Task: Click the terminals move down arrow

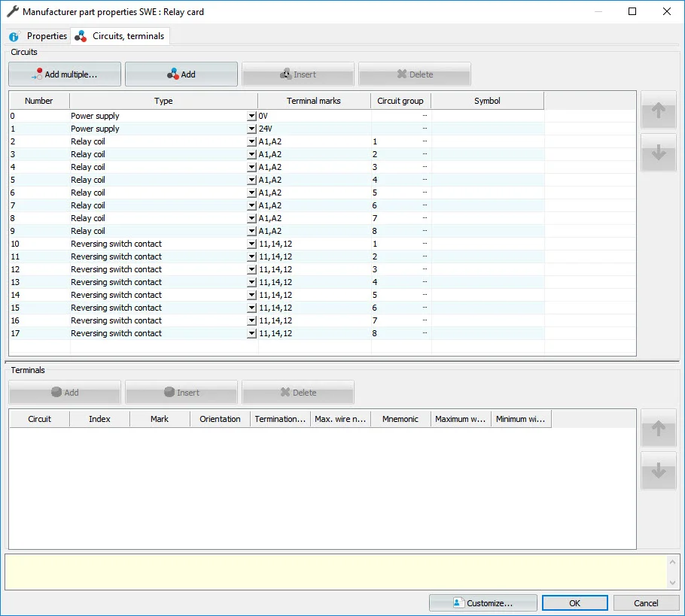Action: pyautogui.click(x=658, y=471)
